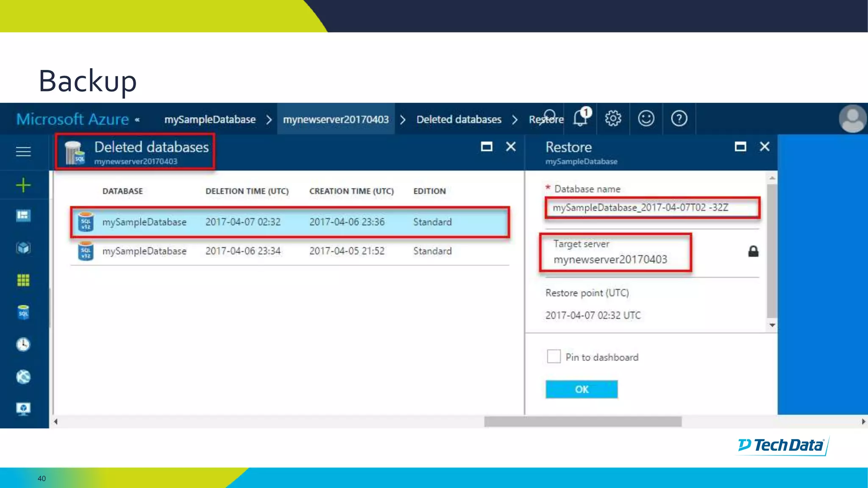Viewport: 868px width, 488px height.
Task: Click the Deleted databases trash SQL icon
Action: pos(75,153)
